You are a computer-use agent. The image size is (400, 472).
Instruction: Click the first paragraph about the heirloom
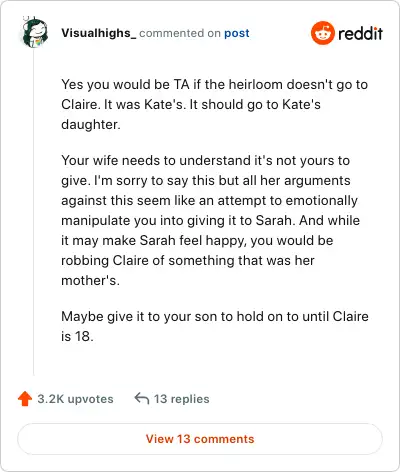(x=214, y=104)
